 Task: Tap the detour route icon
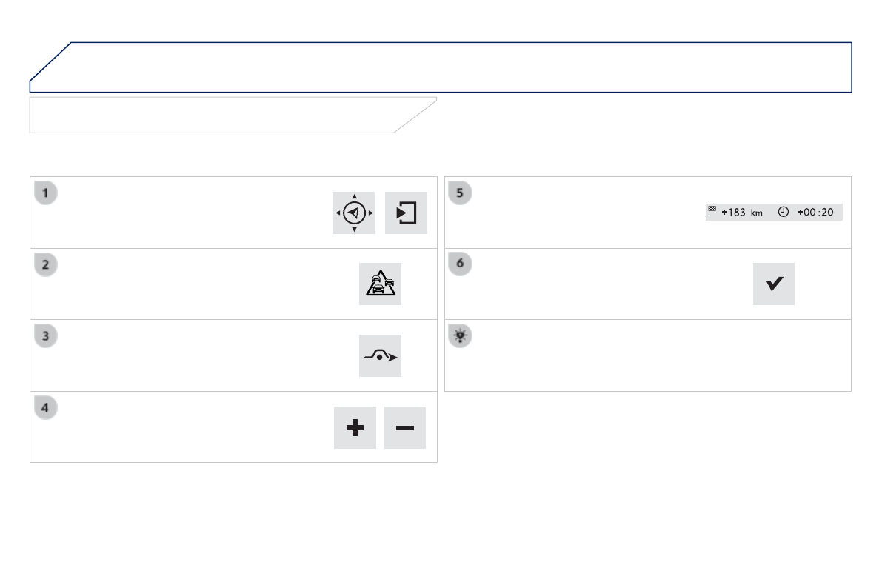(x=380, y=356)
